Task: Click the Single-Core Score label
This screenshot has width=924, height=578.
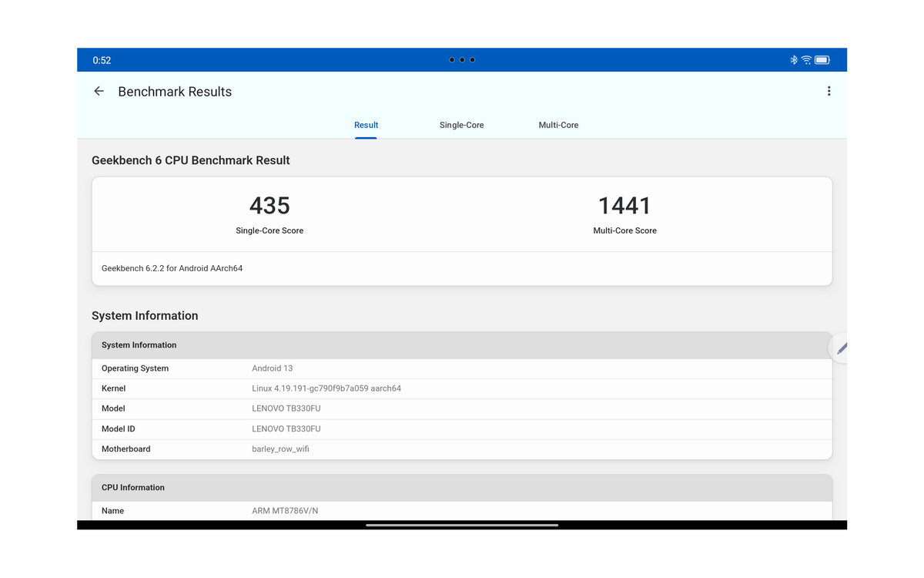Action: point(269,230)
